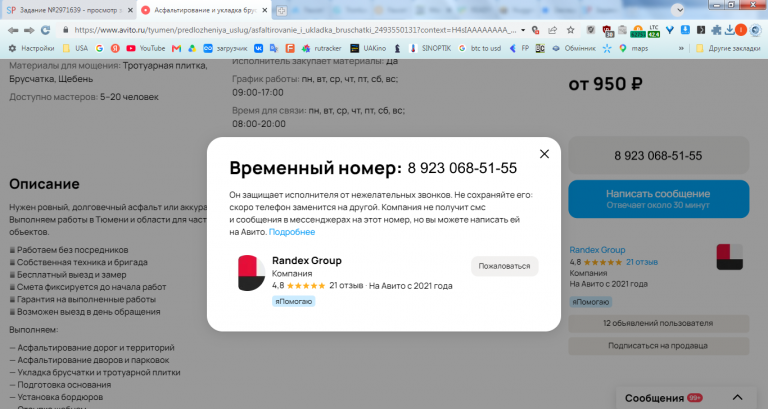Image resolution: width=768 pixels, height=409 pixels.
Task: Reload the current page
Action: point(46,30)
